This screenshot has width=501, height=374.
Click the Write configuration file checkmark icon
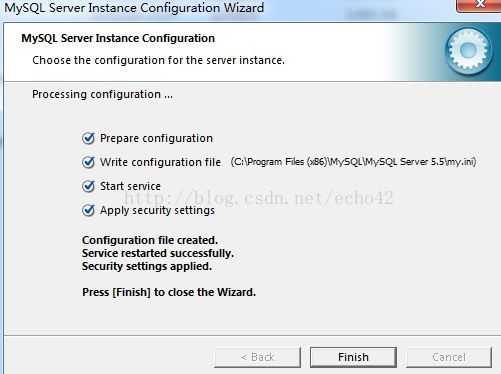[88, 162]
